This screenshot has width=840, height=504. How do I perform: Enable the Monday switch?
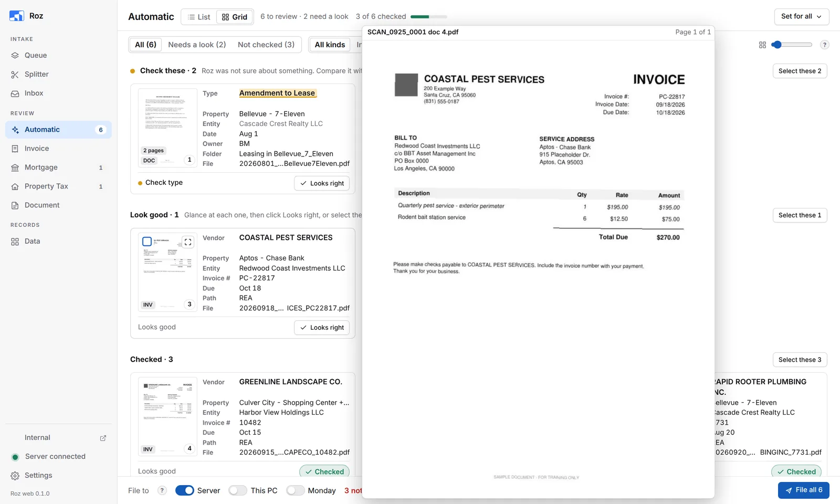(295, 490)
